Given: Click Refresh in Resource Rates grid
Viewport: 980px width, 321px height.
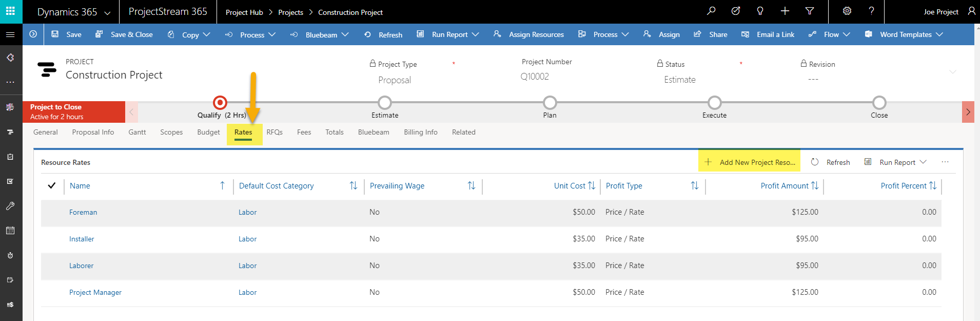Looking at the screenshot, I should pyautogui.click(x=830, y=162).
